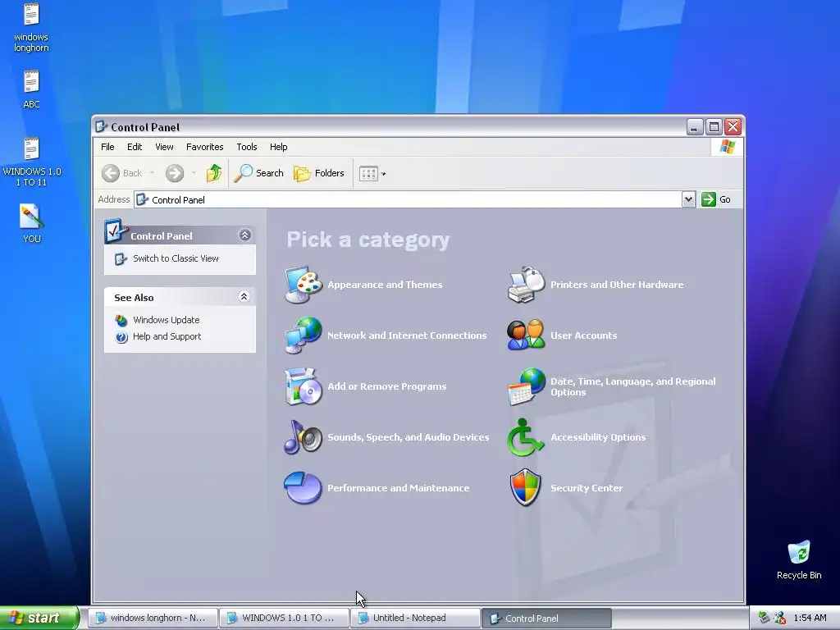
Task: Click the Views toolbar icon
Action: click(368, 174)
